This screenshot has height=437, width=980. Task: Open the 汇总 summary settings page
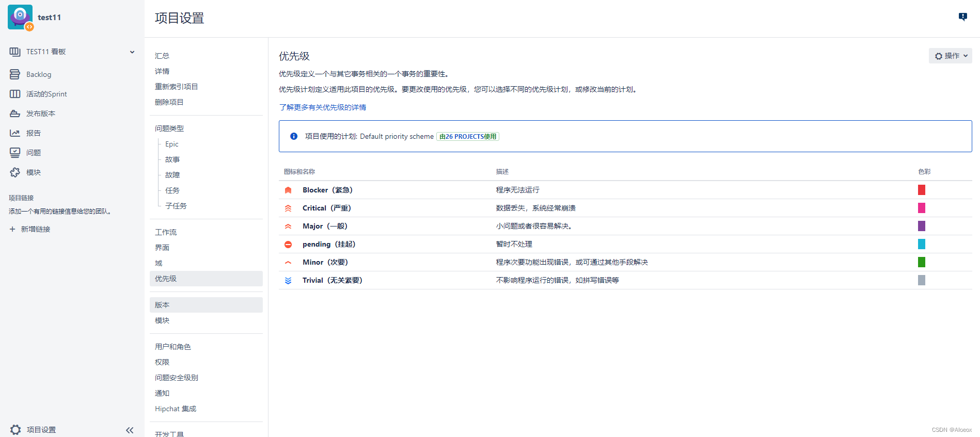click(162, 56)
